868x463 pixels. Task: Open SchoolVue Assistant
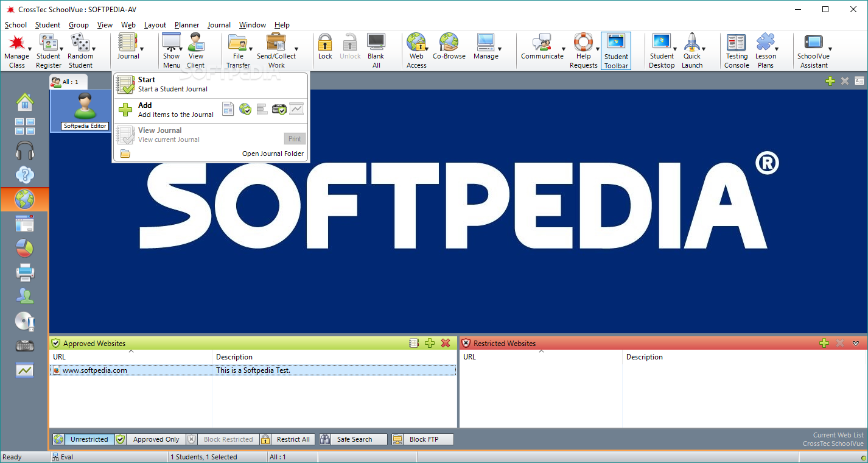click(814, 51)
